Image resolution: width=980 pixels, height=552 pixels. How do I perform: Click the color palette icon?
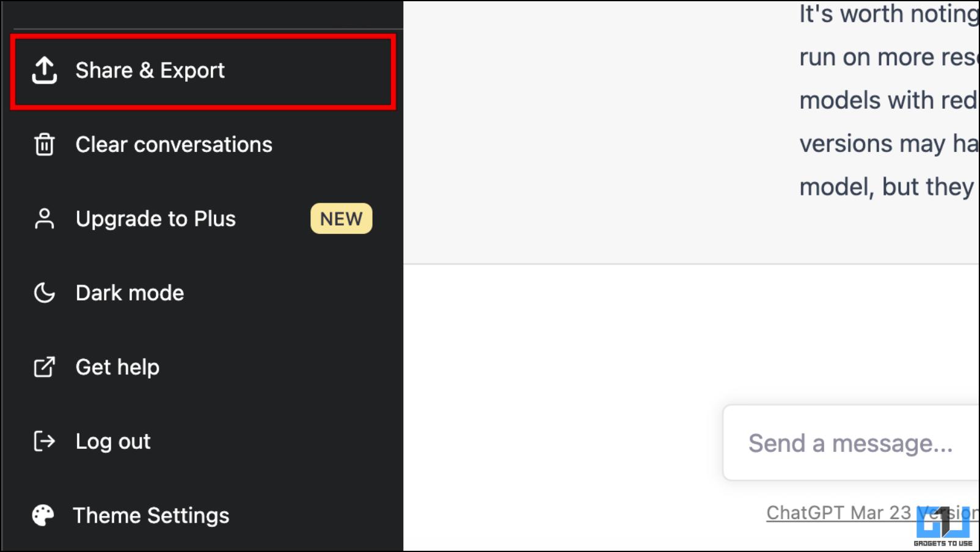(43, 515)
